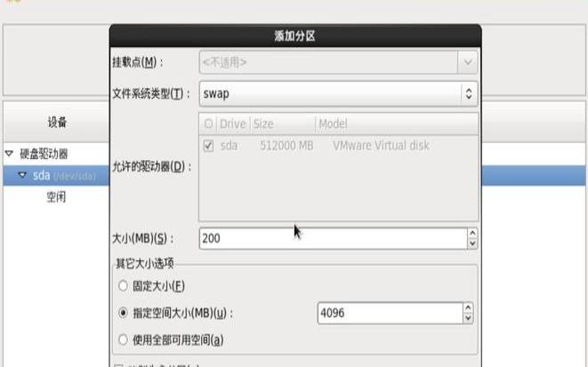Image resolution: width=588 pixels, height=367 pixels.
Task: Decrease partition size with down arrow
Action: (472, 243)
